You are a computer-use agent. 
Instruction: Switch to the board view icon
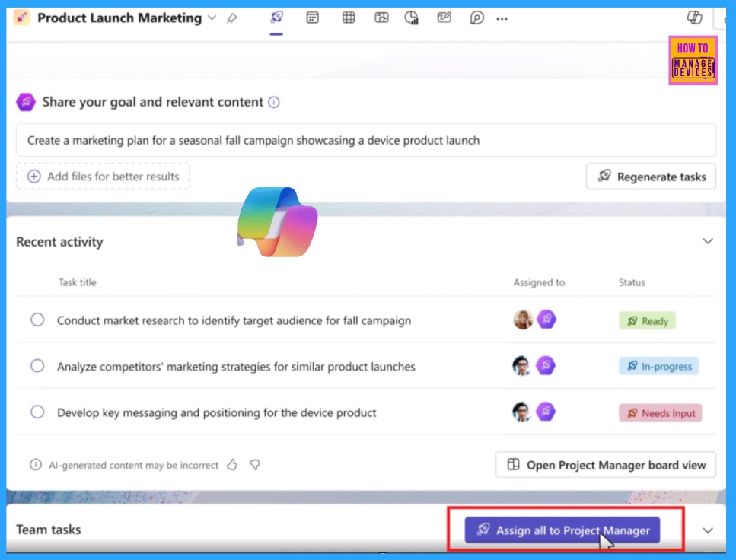click(381, 17)
